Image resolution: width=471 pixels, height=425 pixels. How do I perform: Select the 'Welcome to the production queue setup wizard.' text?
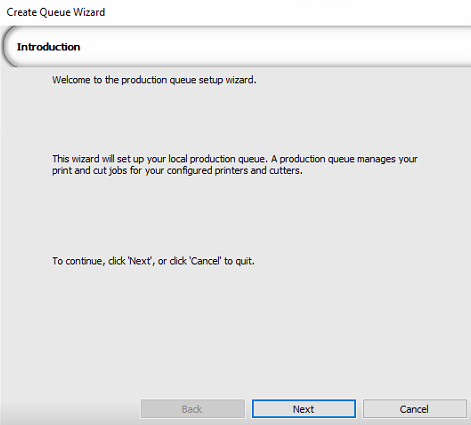point(154,80)
